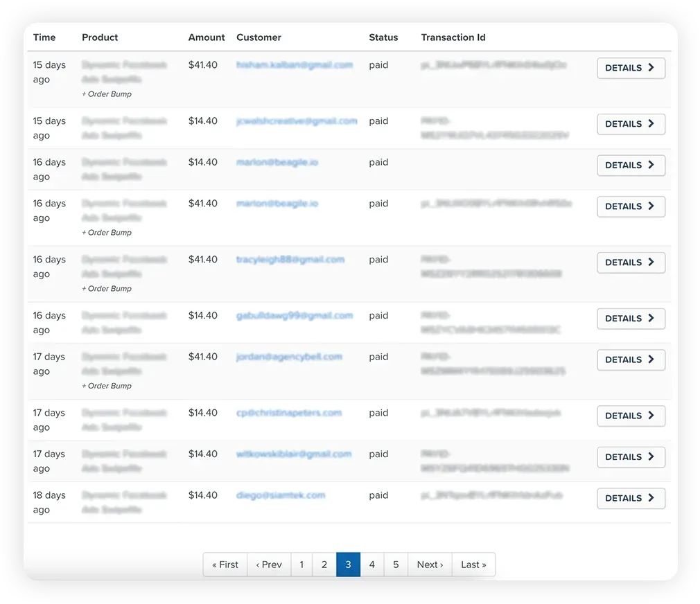Click '+ Order Bump' in the jordan@agencybell row
The width and height of the screenshot is (700, 604).
[x=107, y=386]
